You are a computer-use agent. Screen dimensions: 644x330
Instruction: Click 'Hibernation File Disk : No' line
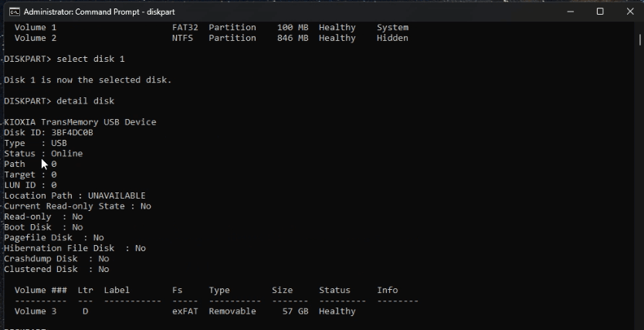[x=75, y=248]
